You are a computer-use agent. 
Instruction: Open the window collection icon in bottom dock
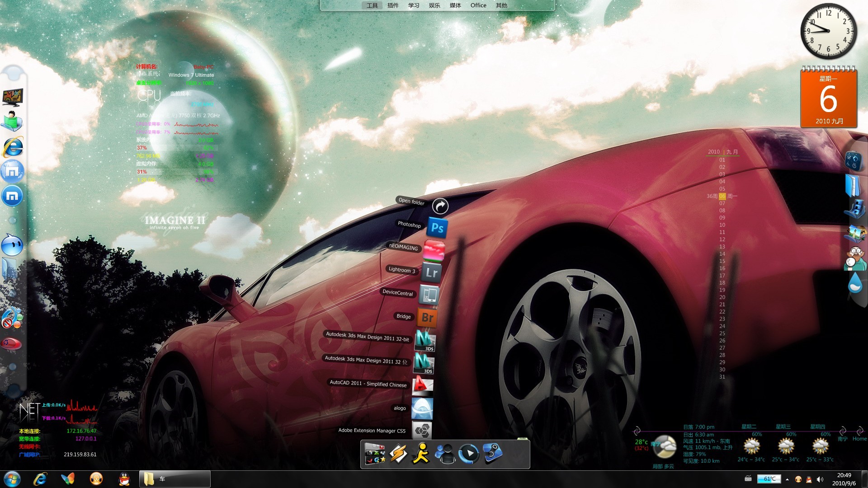tap(375, 454)
